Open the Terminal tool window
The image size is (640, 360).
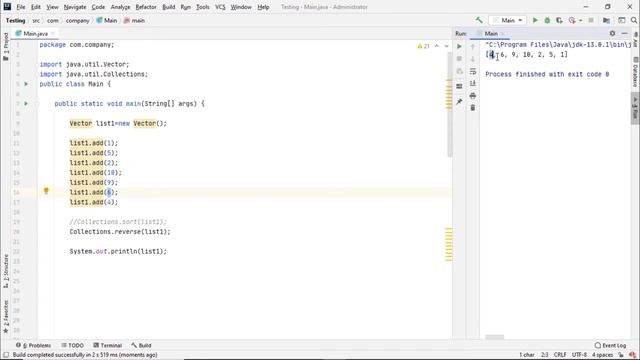(108, 345)
